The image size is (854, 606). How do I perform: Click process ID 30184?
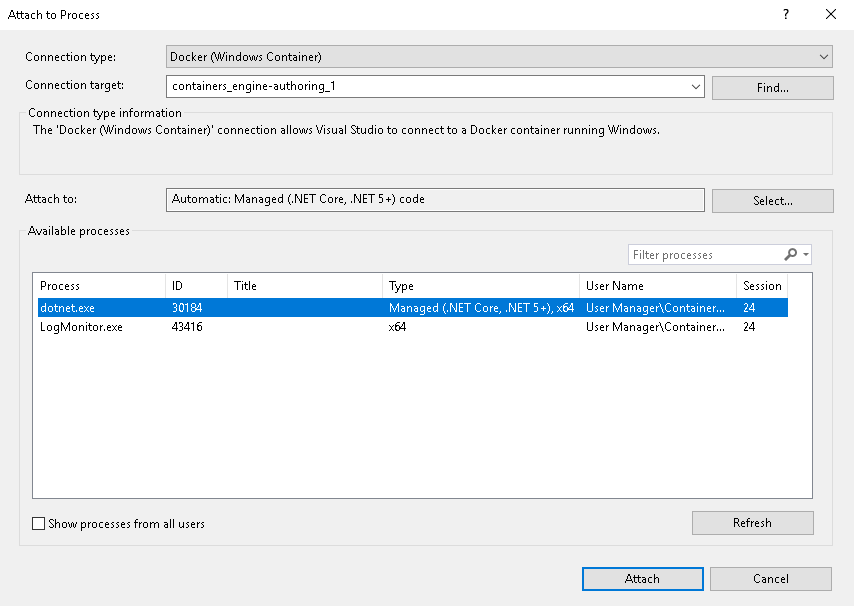[x=187, y=308]
